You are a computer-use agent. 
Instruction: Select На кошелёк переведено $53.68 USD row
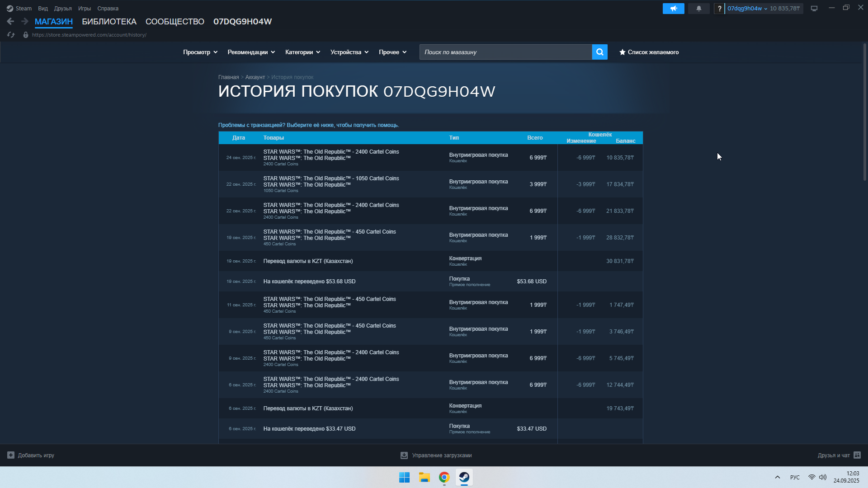(x=430, y=282)
